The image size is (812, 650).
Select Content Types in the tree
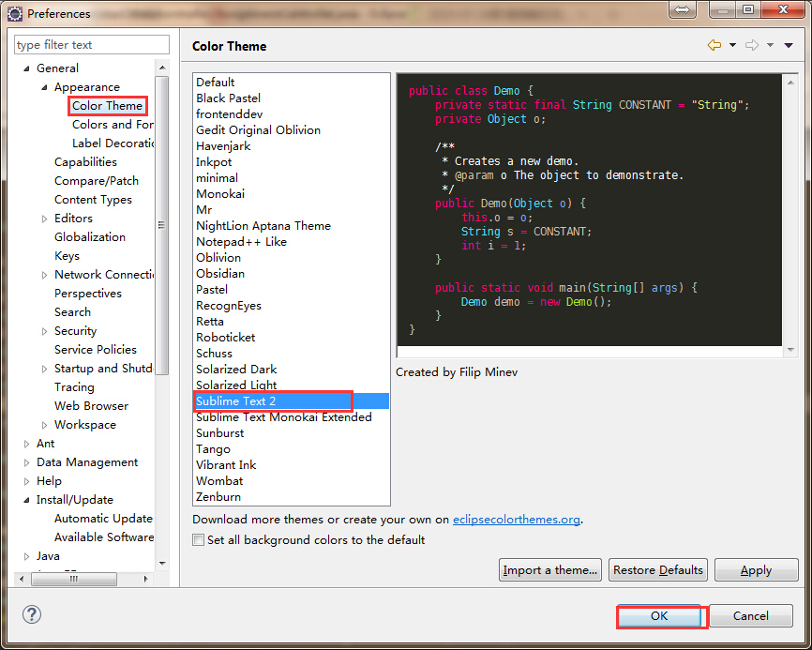(93, 200)
